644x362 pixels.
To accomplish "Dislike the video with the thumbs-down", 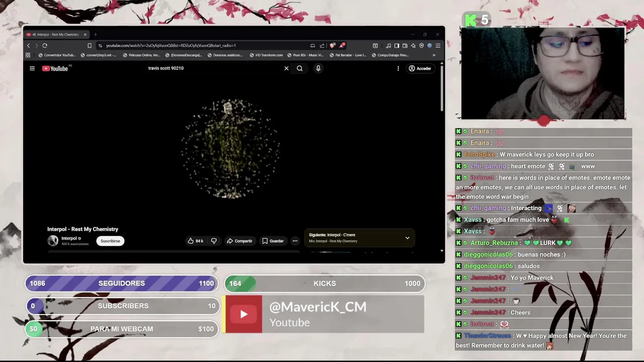I will tap(214, 241).
